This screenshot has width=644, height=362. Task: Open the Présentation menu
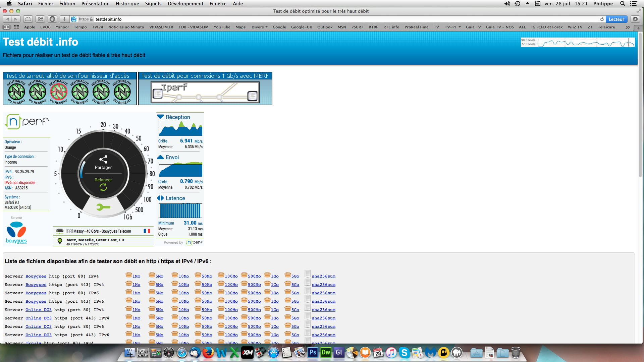coord(96,4)
